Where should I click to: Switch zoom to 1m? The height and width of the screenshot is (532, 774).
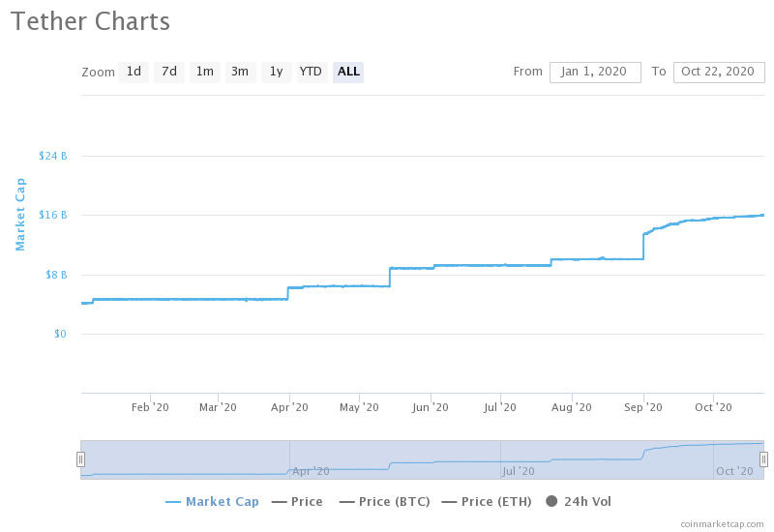204,72
